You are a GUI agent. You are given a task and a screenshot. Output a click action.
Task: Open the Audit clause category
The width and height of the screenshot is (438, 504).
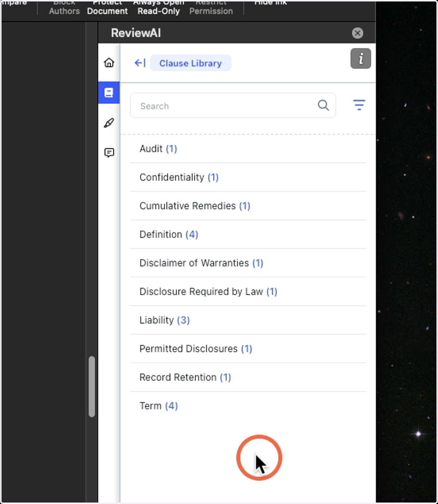248,149
